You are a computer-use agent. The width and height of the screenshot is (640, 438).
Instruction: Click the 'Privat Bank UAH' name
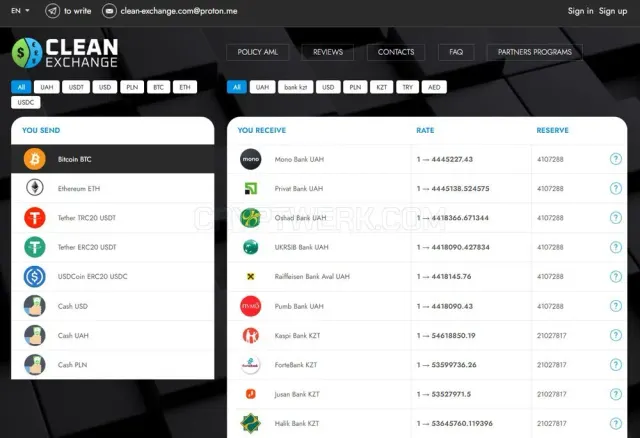click(x=299, y=189)
